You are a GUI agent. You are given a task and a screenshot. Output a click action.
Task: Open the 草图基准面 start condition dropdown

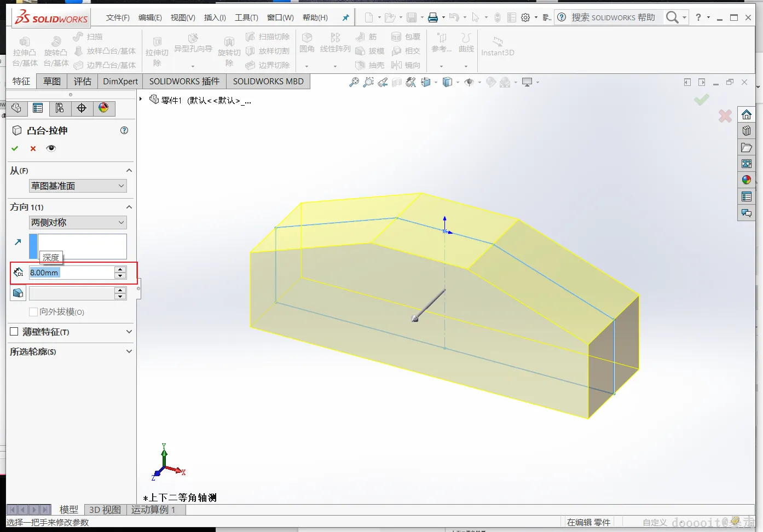tap(78, 186)
